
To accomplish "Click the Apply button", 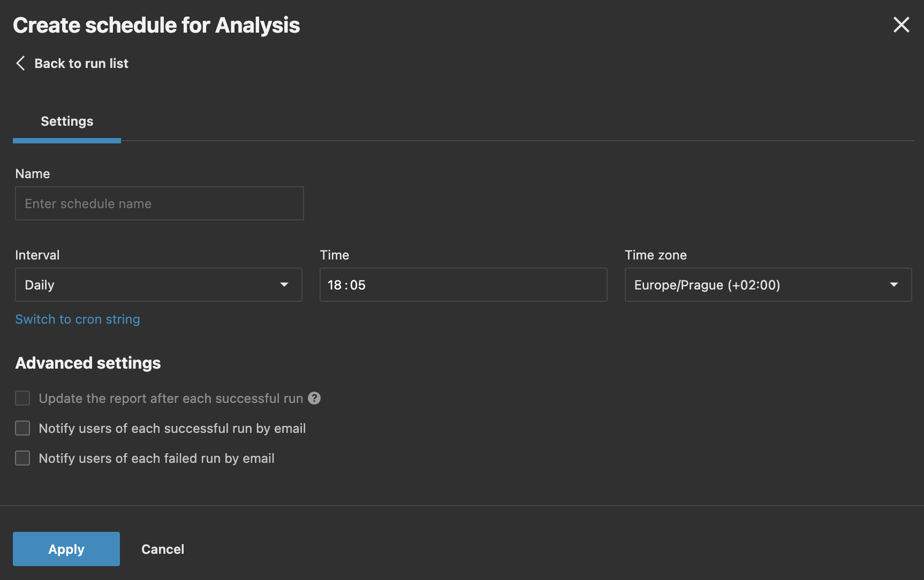I will (66, 548).
